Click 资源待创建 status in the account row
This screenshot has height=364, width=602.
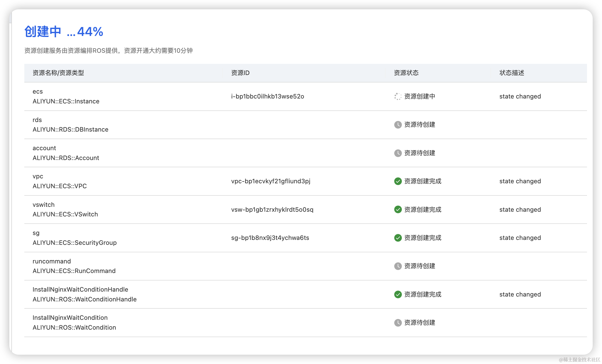coord(420,153)
